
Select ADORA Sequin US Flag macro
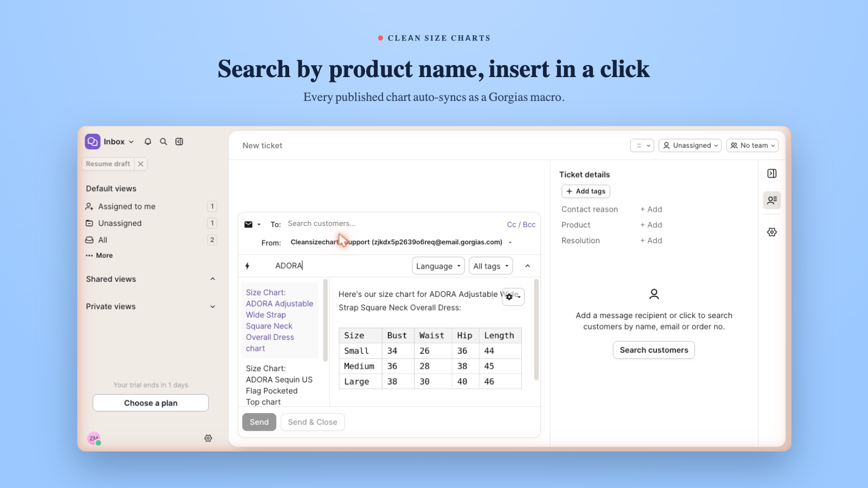(x=279, y=385)
